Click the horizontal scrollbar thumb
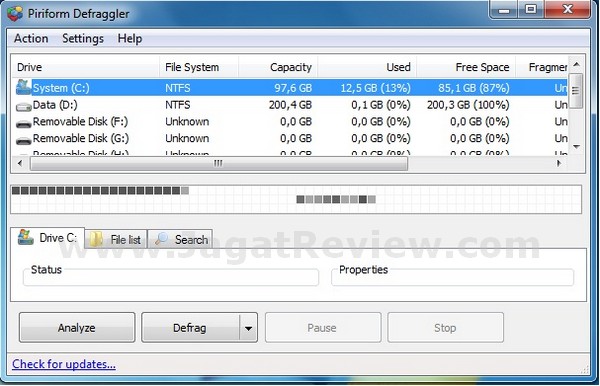Image resolution: width=600 pixels, height=386 pixels. pos(219,163)
